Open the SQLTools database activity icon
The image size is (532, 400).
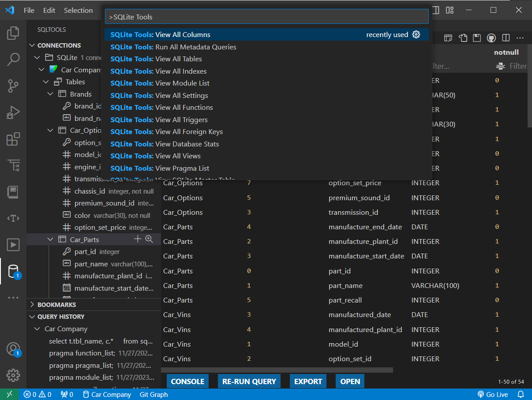(13, 271)
